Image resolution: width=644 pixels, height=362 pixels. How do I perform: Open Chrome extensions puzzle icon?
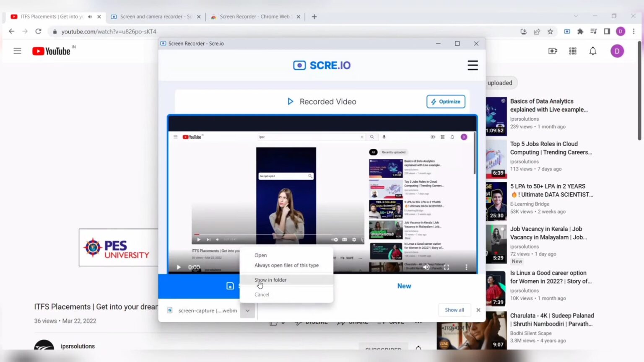(580, 31)
